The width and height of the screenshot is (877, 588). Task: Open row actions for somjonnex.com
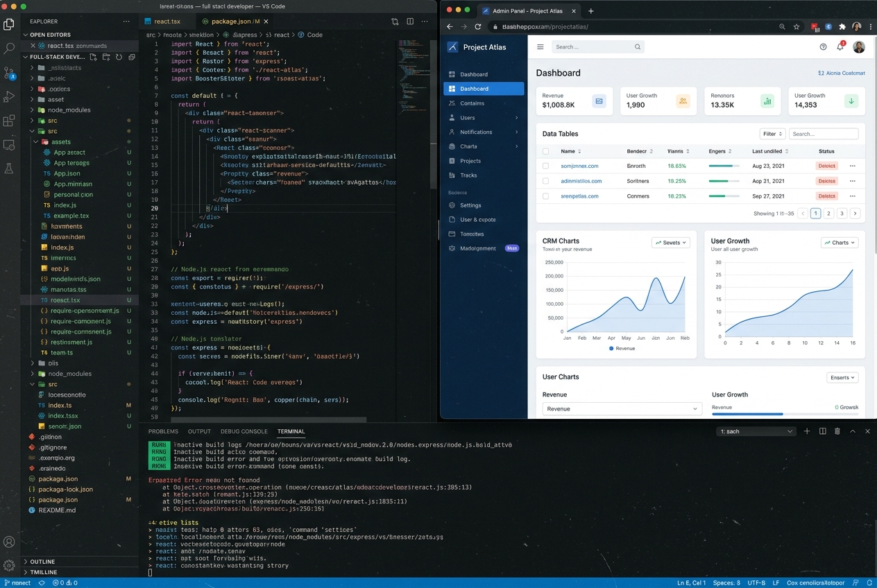pos(853,166)
